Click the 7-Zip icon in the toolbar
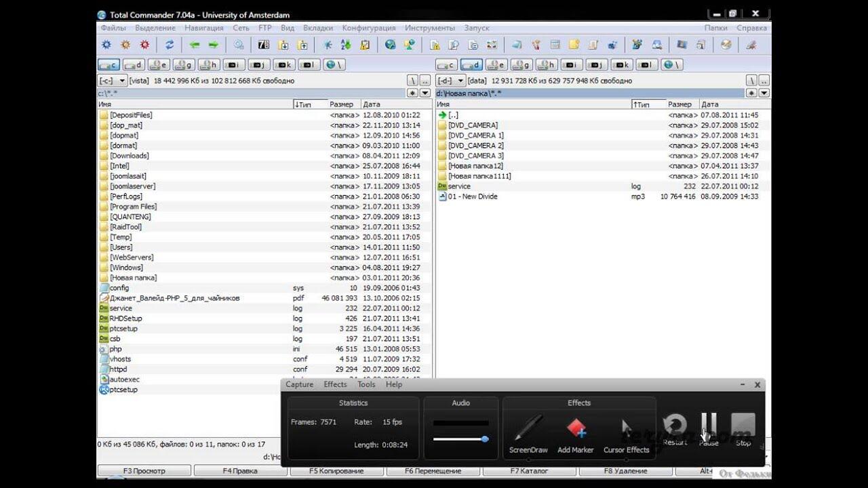The width and height of the screenshot is (868, 488). 264,45
